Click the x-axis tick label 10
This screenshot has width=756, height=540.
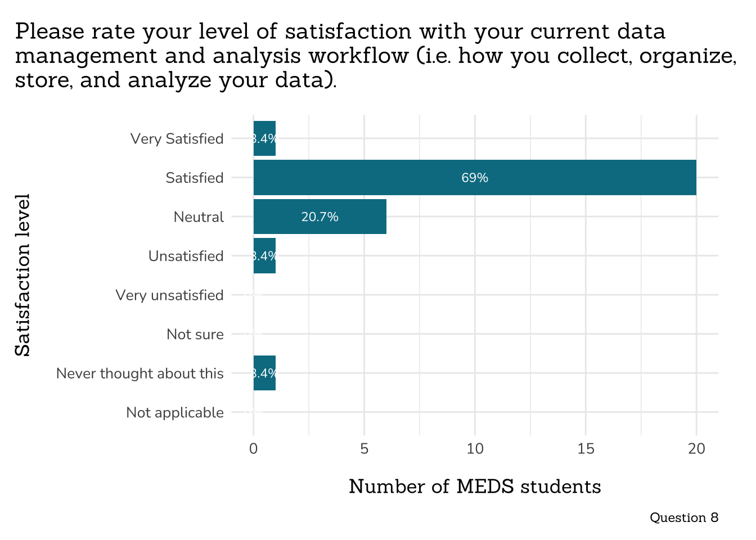(475, 449)
